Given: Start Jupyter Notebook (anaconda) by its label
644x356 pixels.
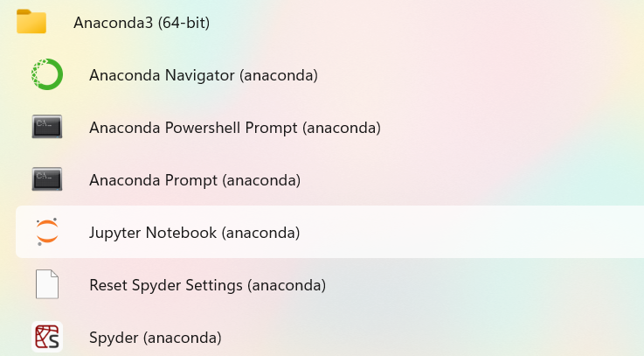Looking at the screenshot, I should pos(194,233).
